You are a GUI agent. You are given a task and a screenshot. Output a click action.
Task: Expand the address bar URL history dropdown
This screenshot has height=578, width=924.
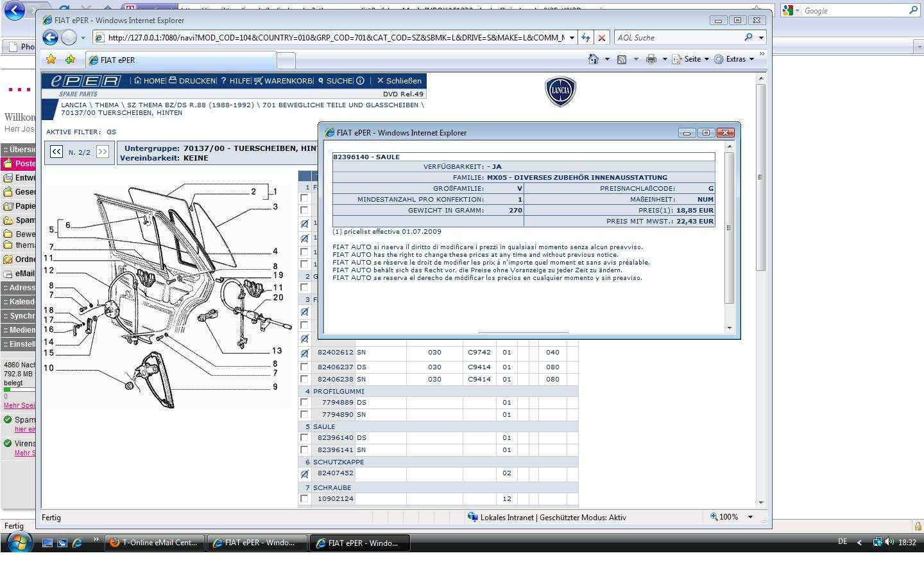(572, 38)
